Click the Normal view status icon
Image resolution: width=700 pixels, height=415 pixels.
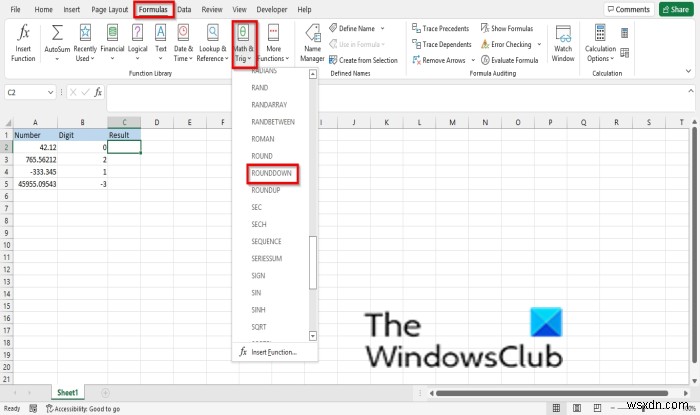pyautogui.click(x=556, y=408)
